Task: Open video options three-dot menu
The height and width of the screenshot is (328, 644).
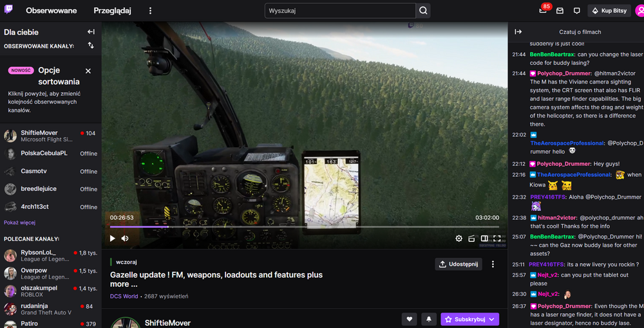Action: click(x=493, y=264)
